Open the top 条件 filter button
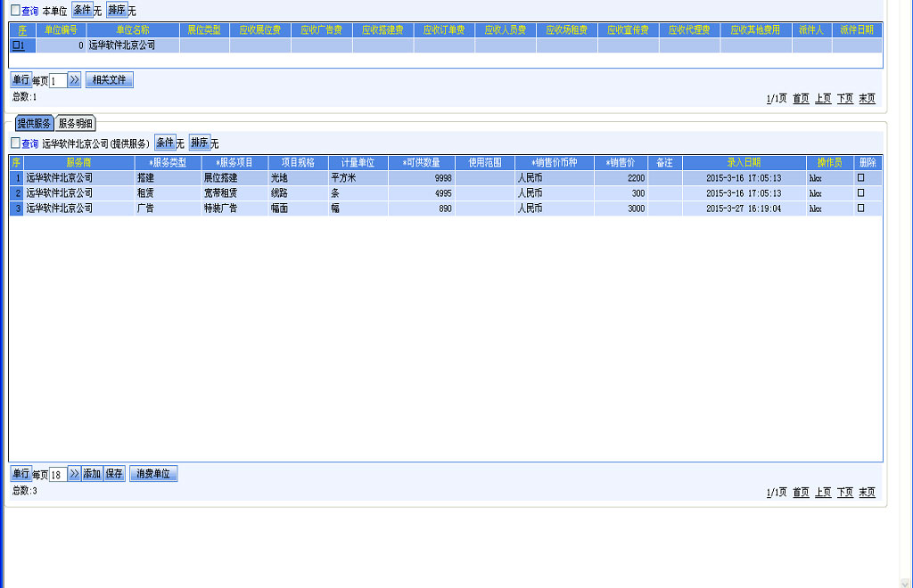Image resolution: width=913 pixels, height=588 pixels. [x=82, y=10]
